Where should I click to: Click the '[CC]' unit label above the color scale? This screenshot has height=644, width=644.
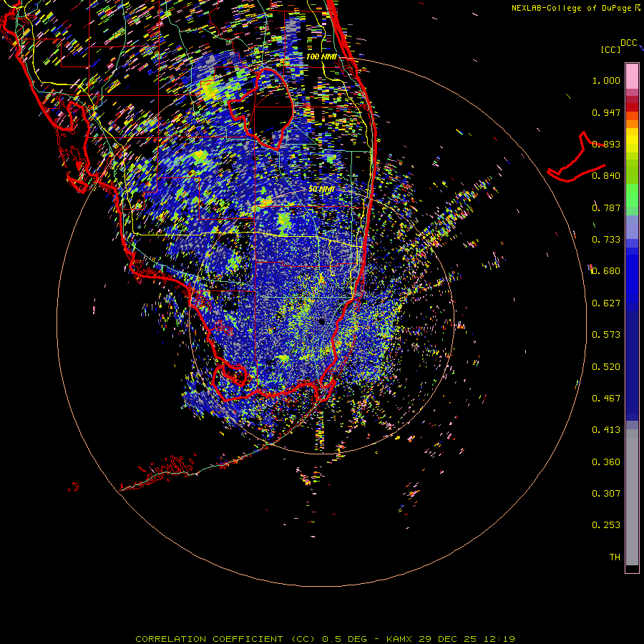[610, 49]
